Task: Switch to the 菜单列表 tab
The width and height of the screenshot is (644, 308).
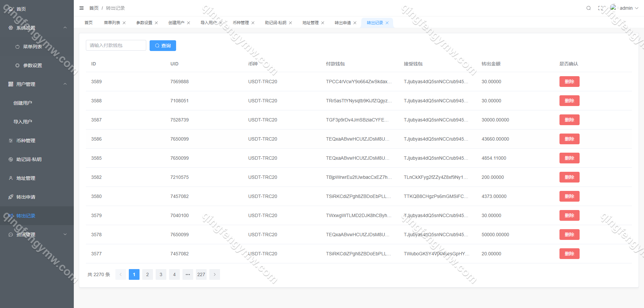Action: pos(112,23)
